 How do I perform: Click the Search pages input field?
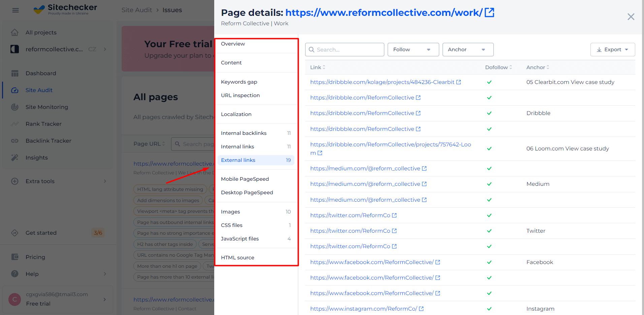point(193,144)
